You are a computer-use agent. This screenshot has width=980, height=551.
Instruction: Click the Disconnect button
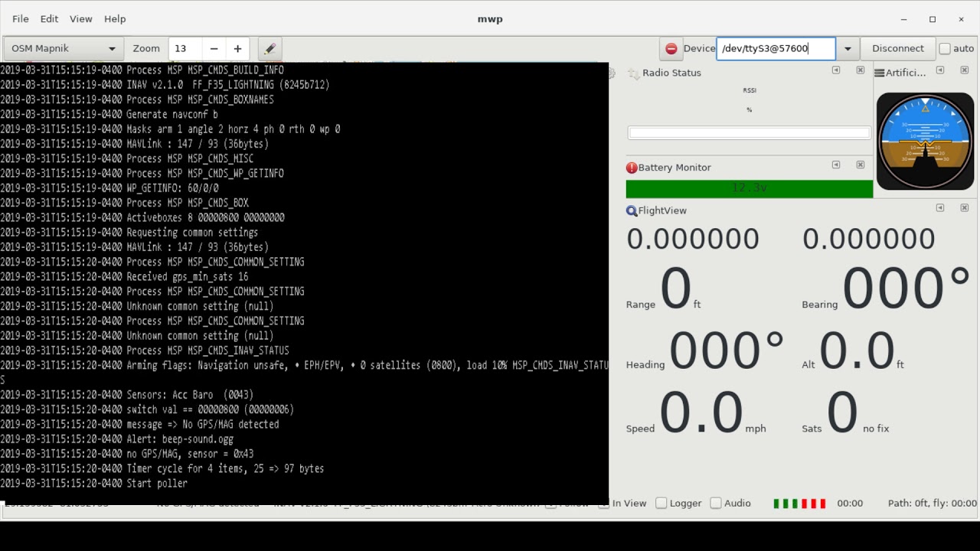click(897, 48)
